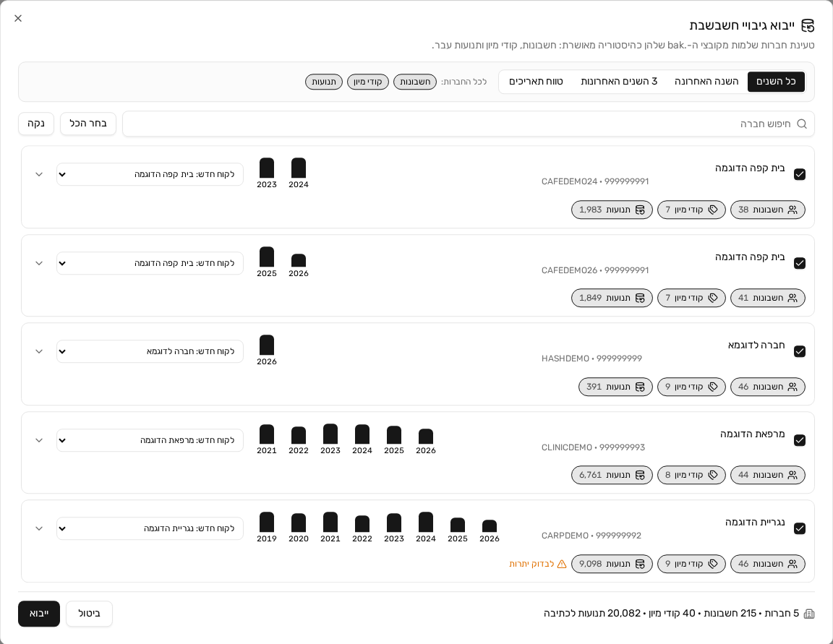Click the ייבוא import button
This screenshot has width=833, height=644.
pos(39,614)
